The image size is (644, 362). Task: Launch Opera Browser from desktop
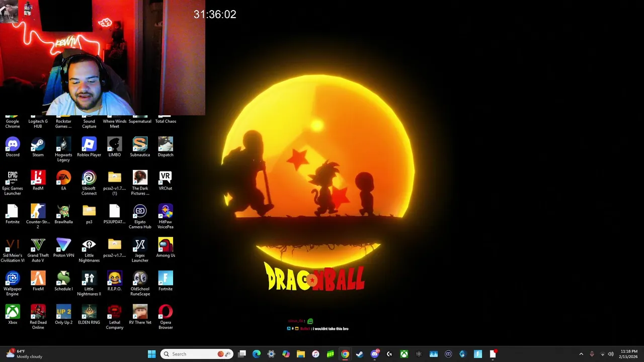pos(166,317)
